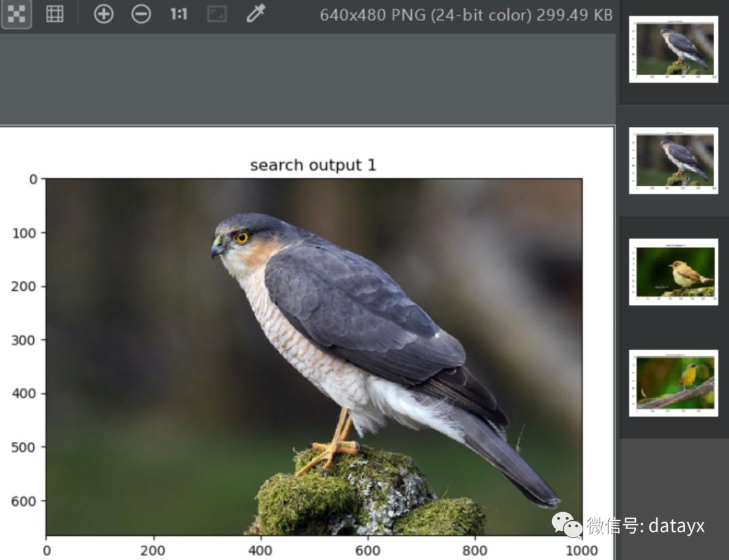
Task: Open the second hawk thumbnail
Action: point(673,161)
